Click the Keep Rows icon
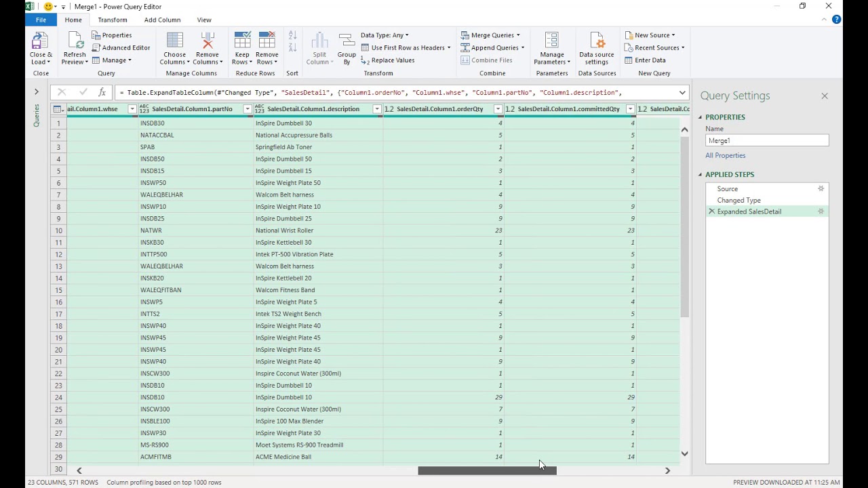Screen dimensions: 868x488 [x=242, y=41]
